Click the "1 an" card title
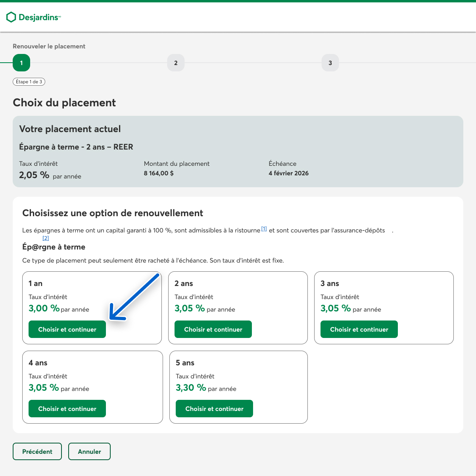This screenshot has width=476, height=476. coord(35,284)
